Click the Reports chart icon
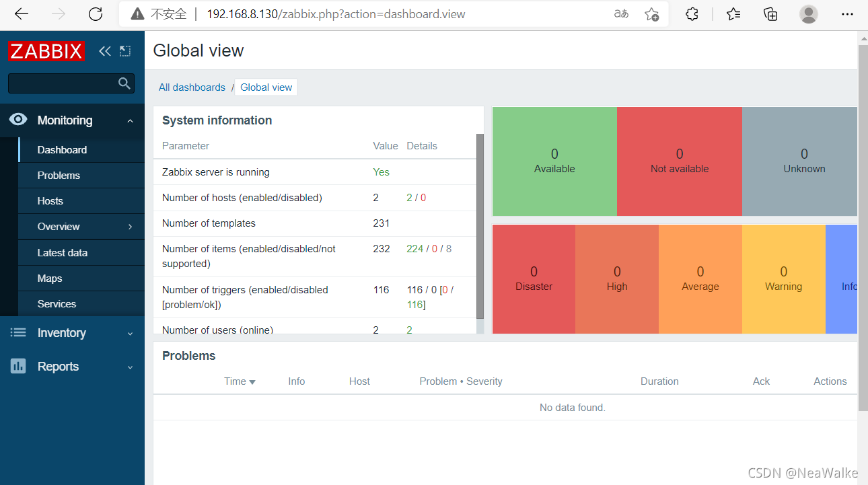 18,366
